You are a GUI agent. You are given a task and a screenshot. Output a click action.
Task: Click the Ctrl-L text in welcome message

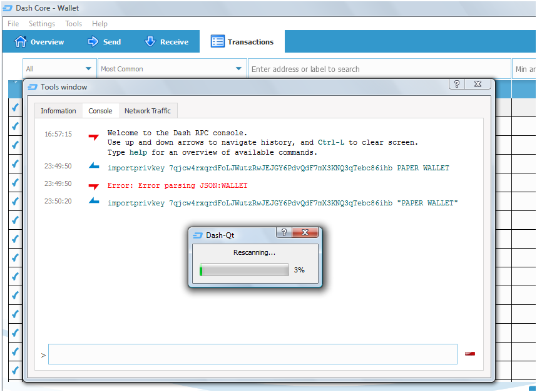pos(331,143)
